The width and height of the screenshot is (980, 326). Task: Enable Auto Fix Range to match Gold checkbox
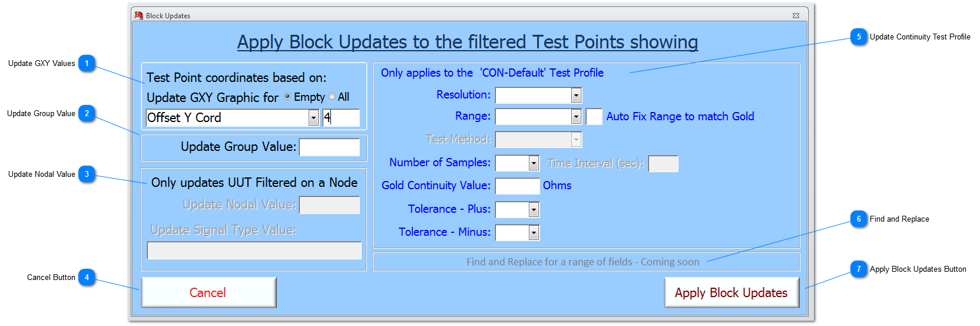click(x=594, y=117)
